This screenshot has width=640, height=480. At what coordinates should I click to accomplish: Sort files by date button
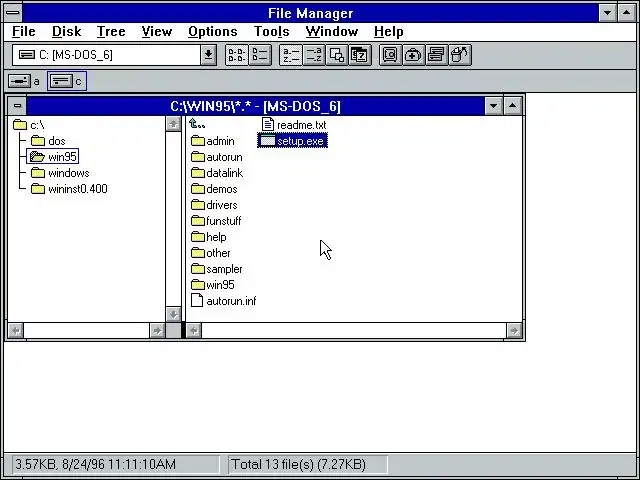click(360, 55)
